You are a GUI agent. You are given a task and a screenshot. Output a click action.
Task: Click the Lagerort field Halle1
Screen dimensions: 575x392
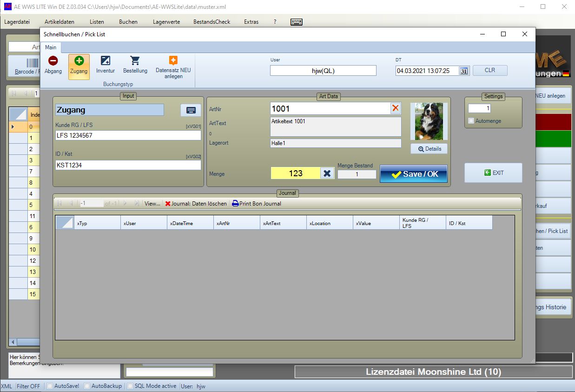pyautogui.click(x=336, y=143)
